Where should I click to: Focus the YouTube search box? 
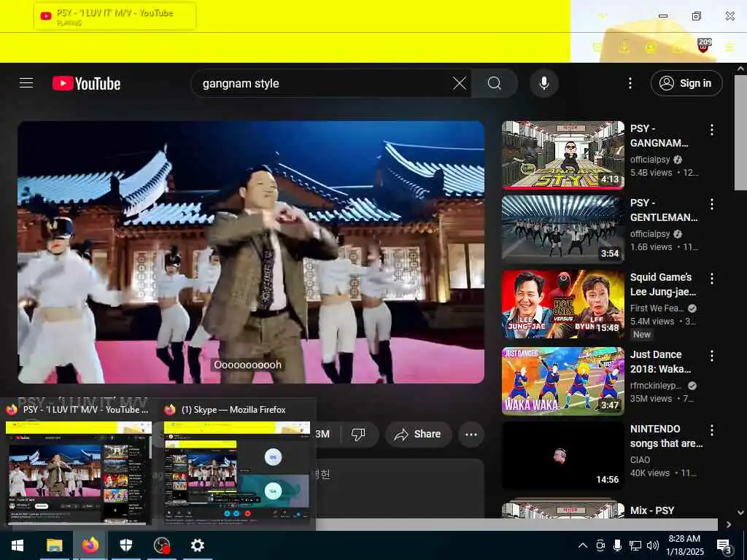(x=324, y=83)
